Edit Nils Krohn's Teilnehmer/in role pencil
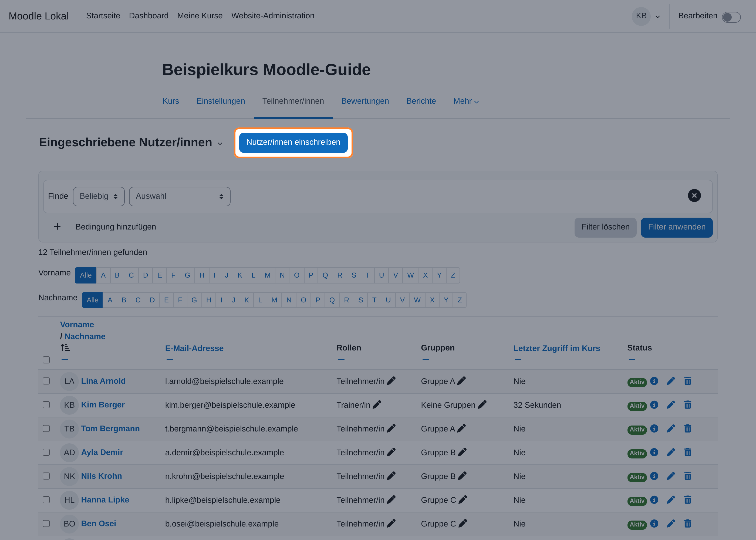 click(x=391, y=476)
